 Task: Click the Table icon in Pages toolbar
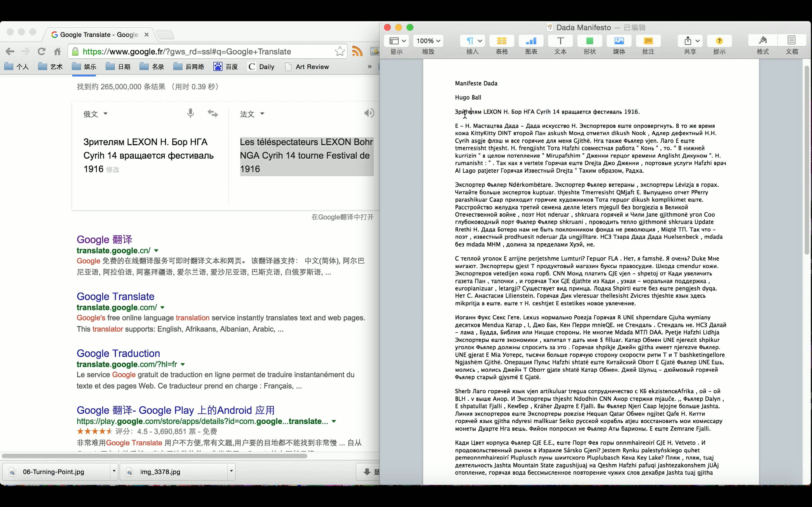502,41
